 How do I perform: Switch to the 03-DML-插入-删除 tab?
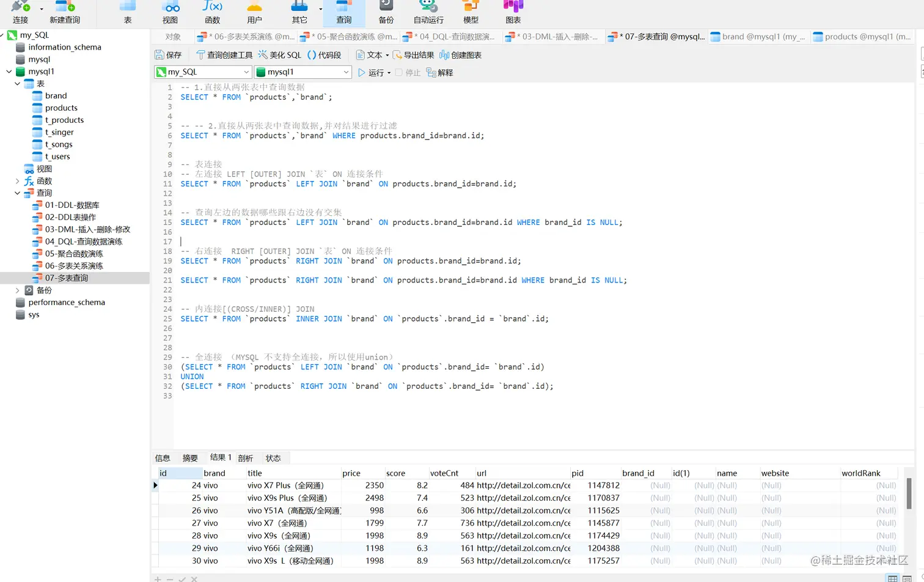[554, 37]
